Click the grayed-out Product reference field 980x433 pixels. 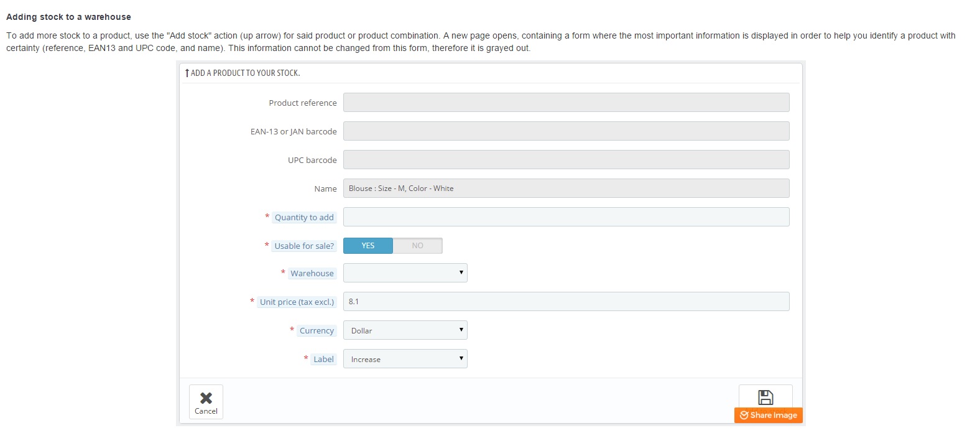tap(566, 103)
